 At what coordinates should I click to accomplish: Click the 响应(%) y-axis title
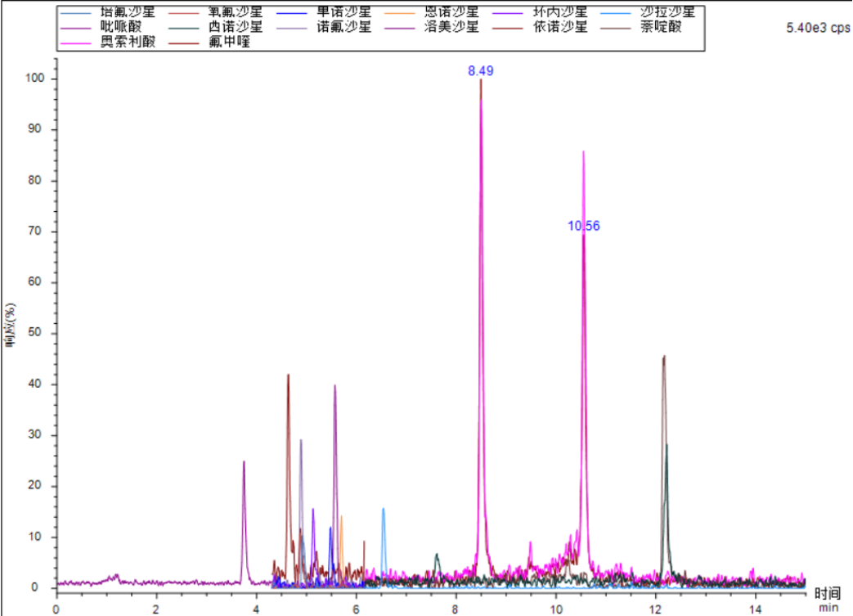tap(11, 327)
